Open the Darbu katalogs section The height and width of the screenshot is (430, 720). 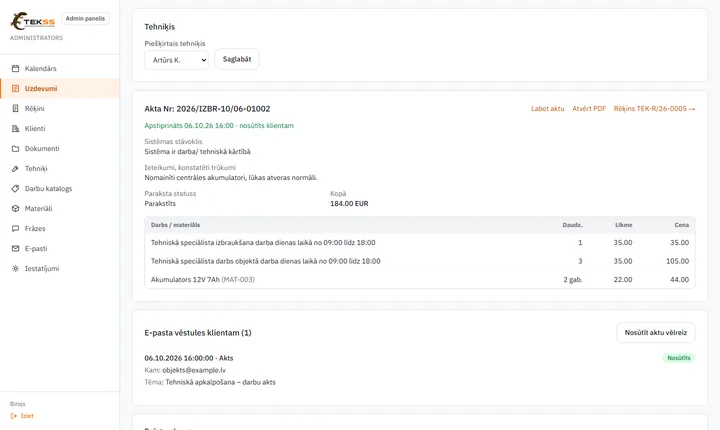(x=60, y=188)
